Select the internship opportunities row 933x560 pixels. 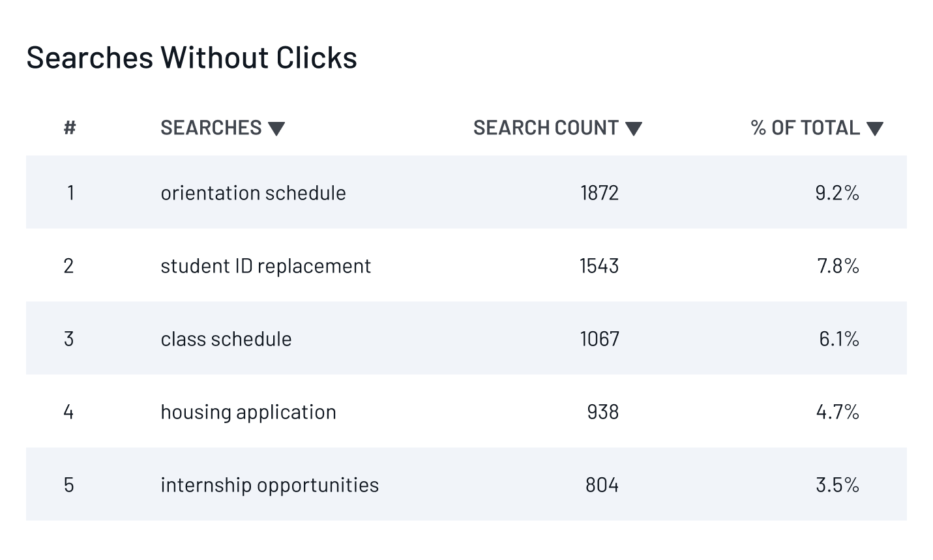(x=269, y=484)
